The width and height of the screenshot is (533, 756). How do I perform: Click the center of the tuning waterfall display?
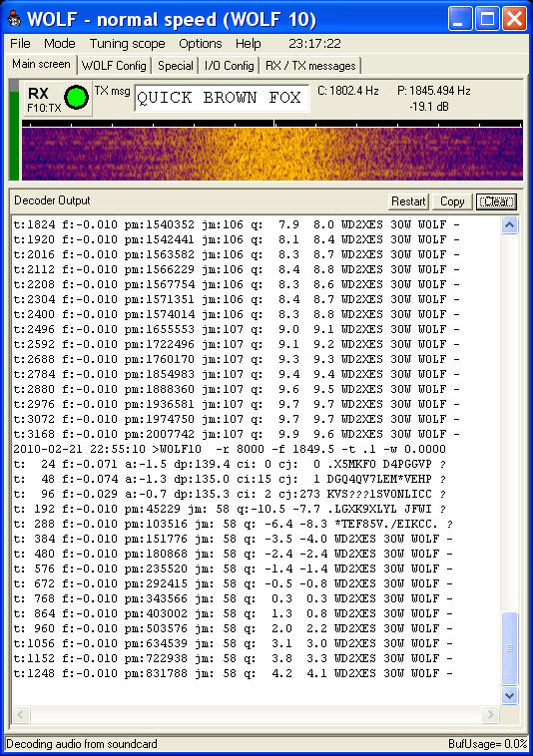click(x=272, y=154)
